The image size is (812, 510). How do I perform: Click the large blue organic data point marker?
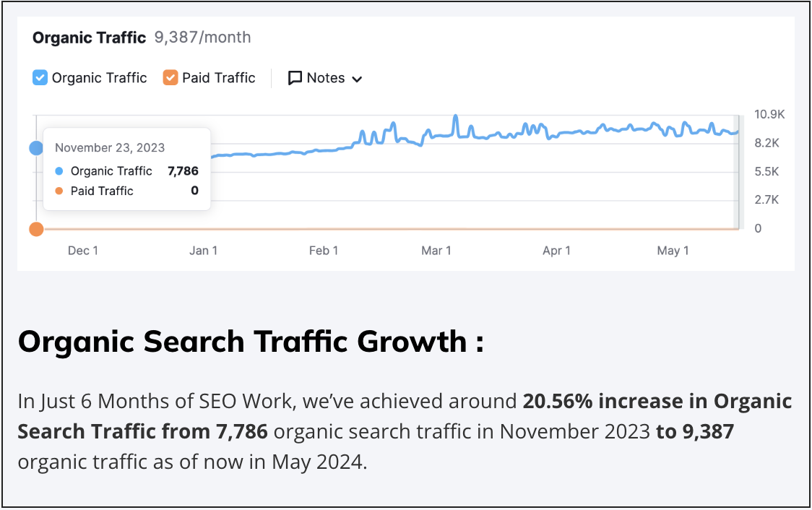click(36, 148)
